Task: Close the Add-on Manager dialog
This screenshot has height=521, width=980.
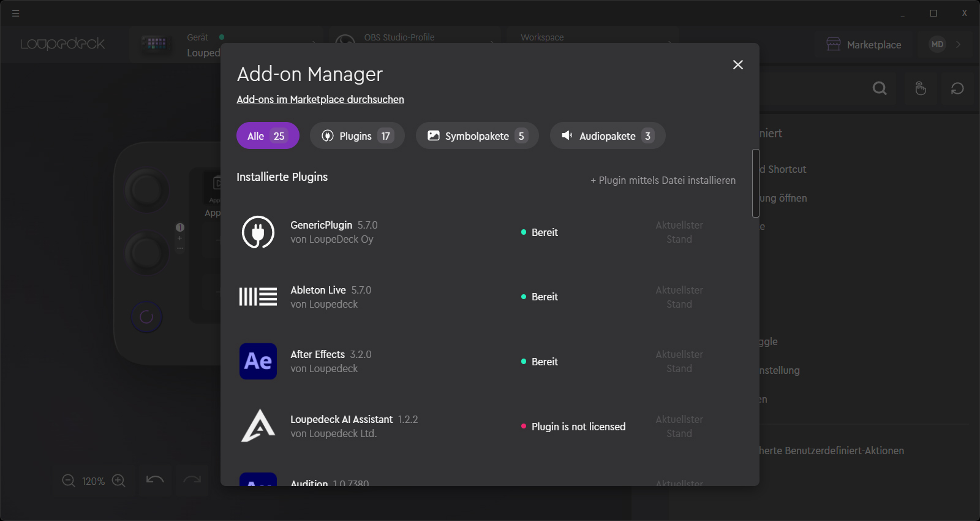Action: coord(737,65)
